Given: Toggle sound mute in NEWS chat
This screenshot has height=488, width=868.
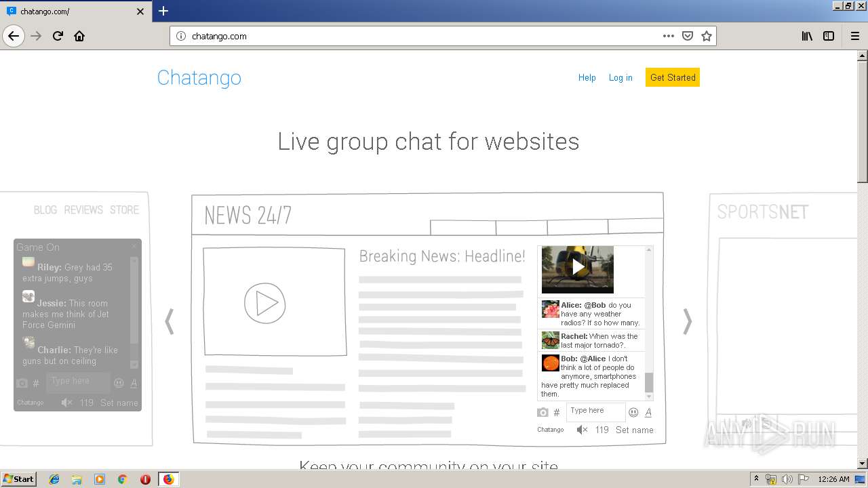Looking at the screenshot, I should point(582,430).
